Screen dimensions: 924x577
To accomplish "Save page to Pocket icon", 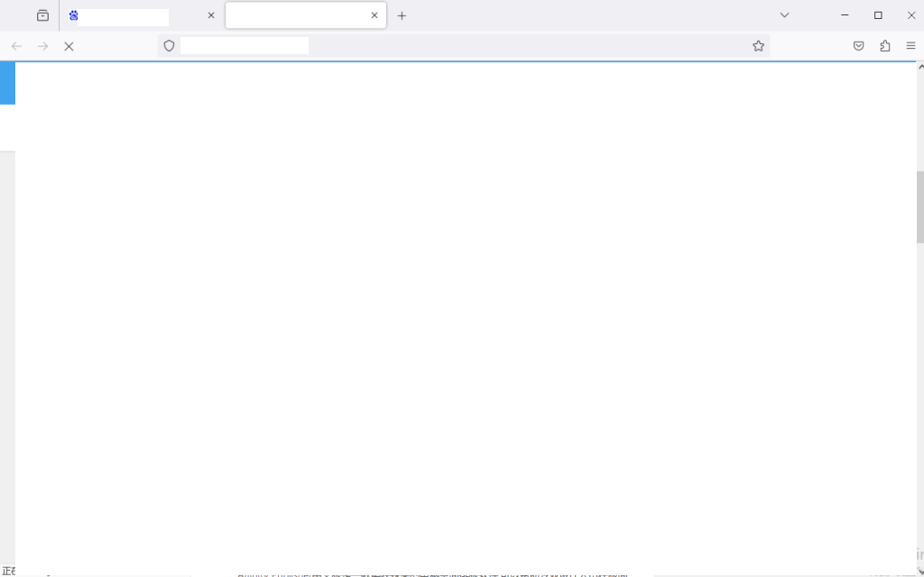I will point(859,46).
